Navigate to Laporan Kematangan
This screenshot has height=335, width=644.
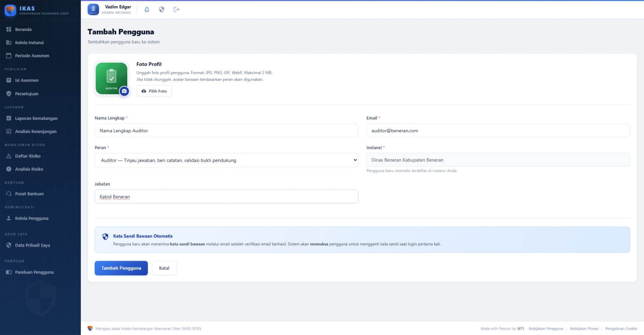coord(36,118)
